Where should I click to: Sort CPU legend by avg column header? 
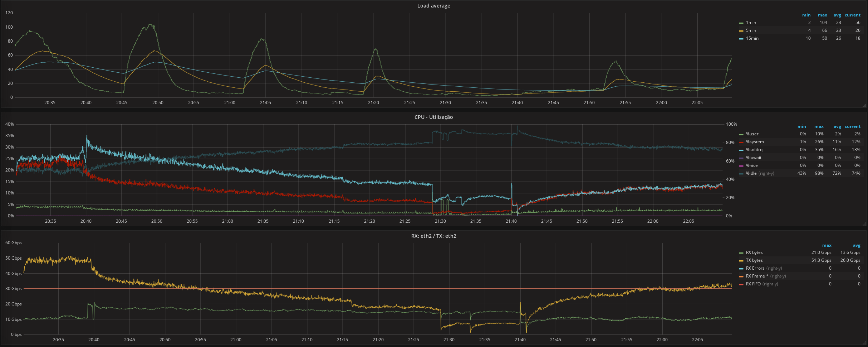837,126
